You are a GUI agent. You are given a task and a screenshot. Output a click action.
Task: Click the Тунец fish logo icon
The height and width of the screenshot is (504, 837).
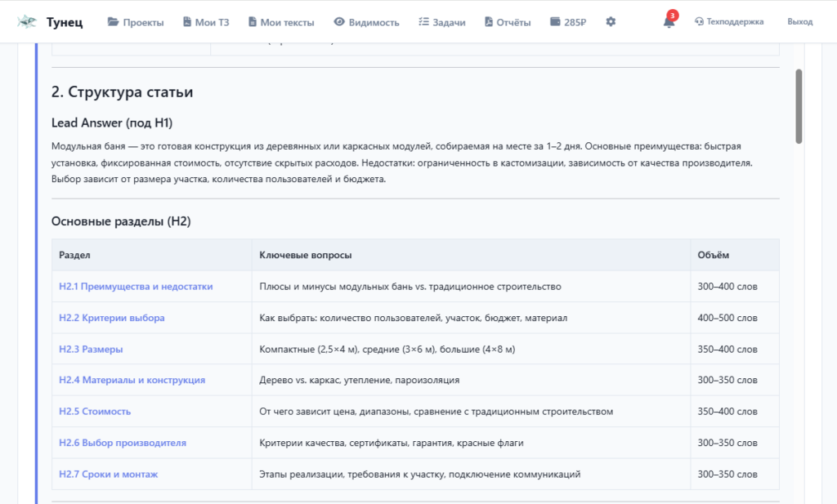(x=27, y=22)
